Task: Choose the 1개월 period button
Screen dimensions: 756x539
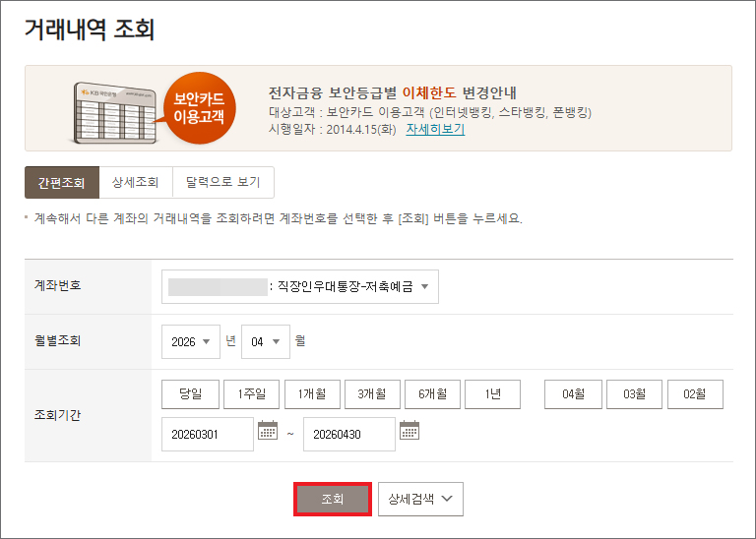Action: pyautogui.click(x=312, y=394)
